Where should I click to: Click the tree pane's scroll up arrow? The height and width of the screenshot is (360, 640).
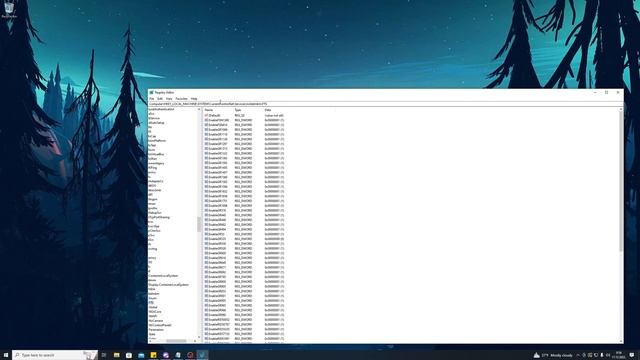click(199, 110)
